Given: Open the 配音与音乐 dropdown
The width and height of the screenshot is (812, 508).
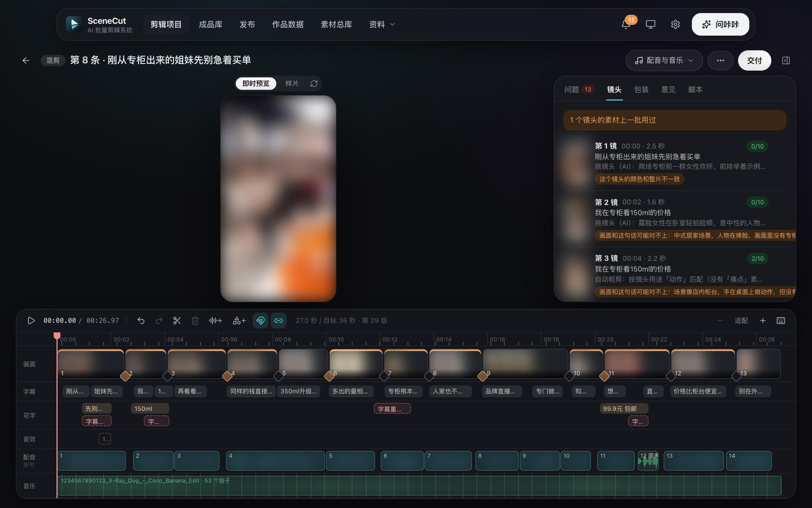Looking at the screenshot, I should (x=664, y=60).
